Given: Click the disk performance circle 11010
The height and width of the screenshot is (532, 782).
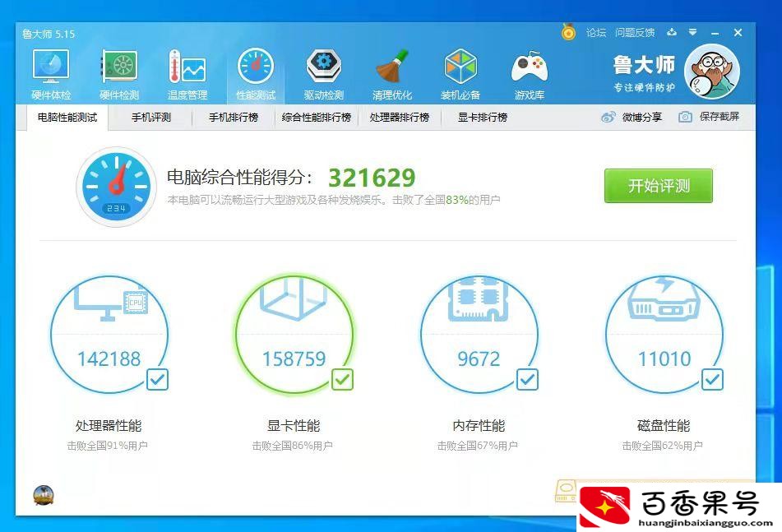Looking at the screenshot, I should coord(664,335).
